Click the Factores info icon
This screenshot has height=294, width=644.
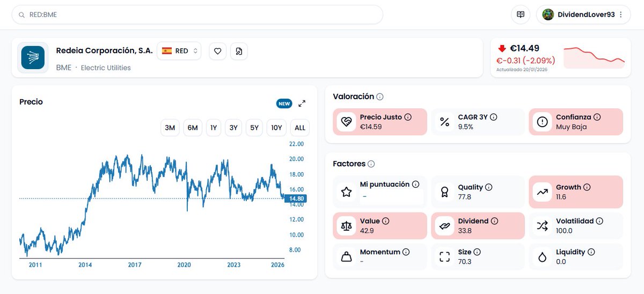tap(371, 164)
